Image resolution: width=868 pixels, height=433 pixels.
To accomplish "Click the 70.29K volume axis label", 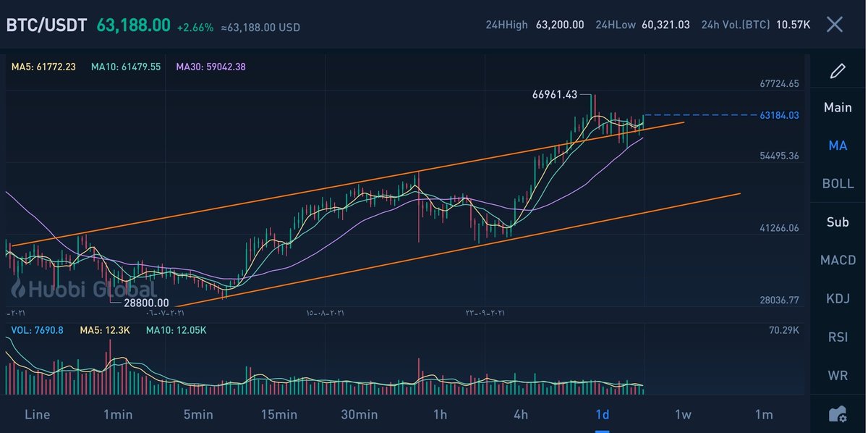I will point(784,329).
